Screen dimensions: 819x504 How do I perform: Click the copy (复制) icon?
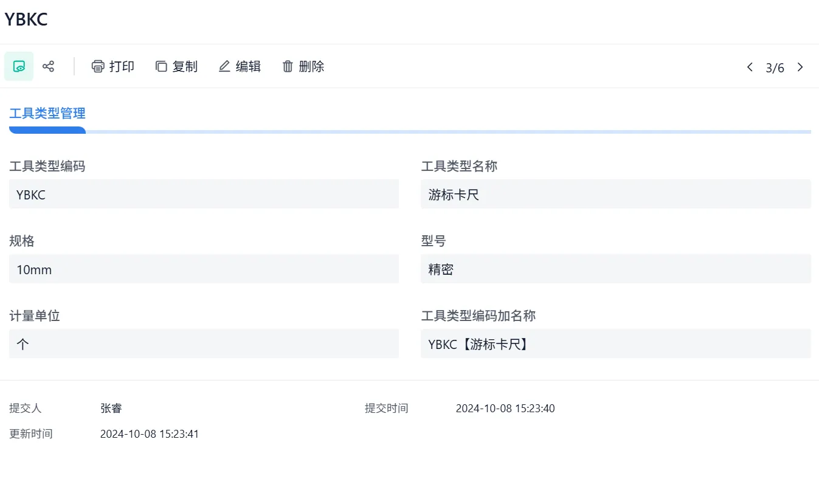(161, 66)
